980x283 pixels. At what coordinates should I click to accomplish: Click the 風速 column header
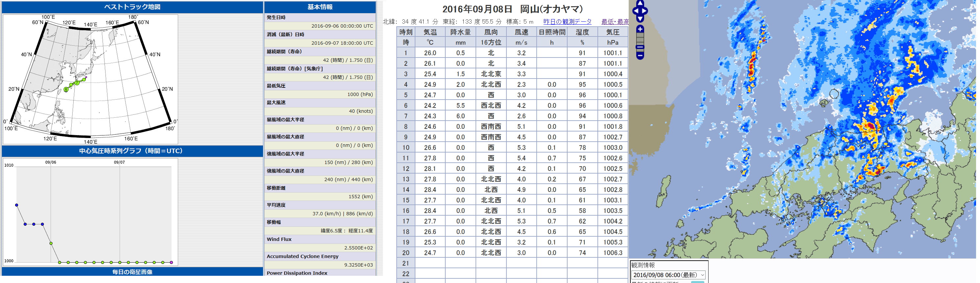tap(521, 32)
